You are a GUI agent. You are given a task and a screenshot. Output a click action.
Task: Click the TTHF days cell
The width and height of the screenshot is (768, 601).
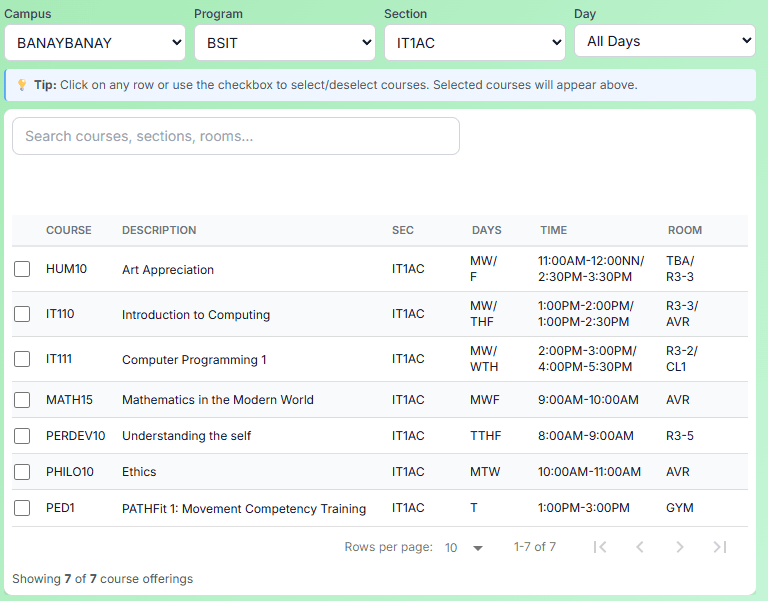coord(485,436)
